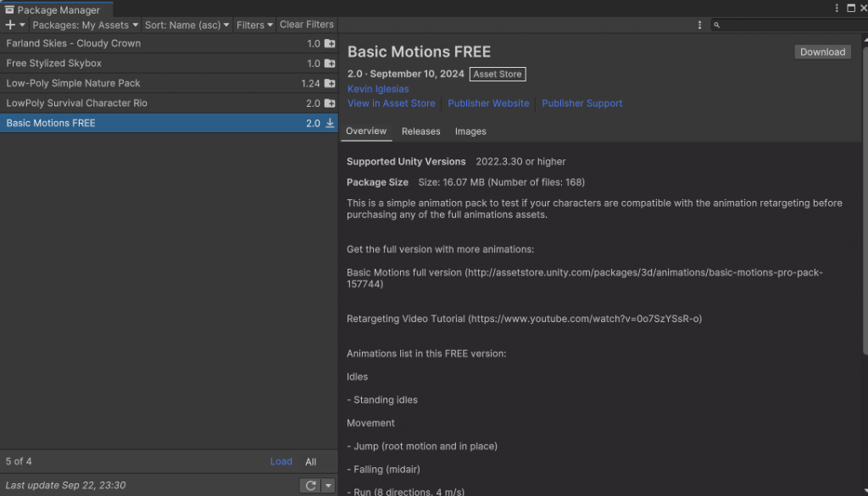Click the All link in the footer
Viewport: 868px width, 496px height.
point(310,462)
